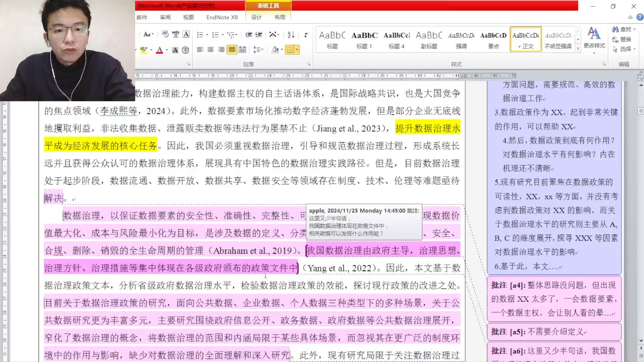Click the 更改样式 (Change Styles) button

(594, 39)
